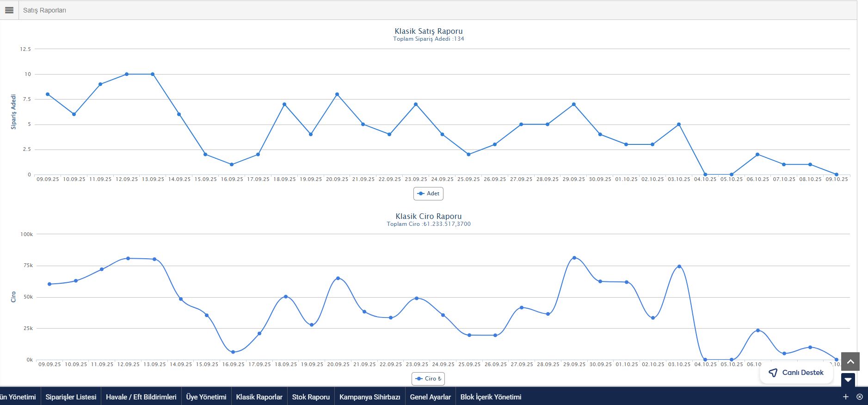This screenshot has height=405, width=868.
Task: Open Blok İçerik Yönetimi tab
Action: click(x=491, y=397)
